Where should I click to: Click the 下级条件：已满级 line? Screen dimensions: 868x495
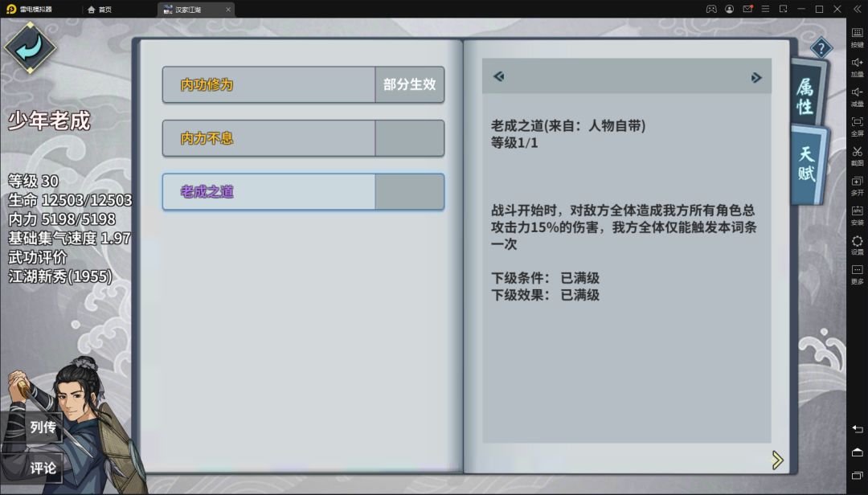(545, 278)
